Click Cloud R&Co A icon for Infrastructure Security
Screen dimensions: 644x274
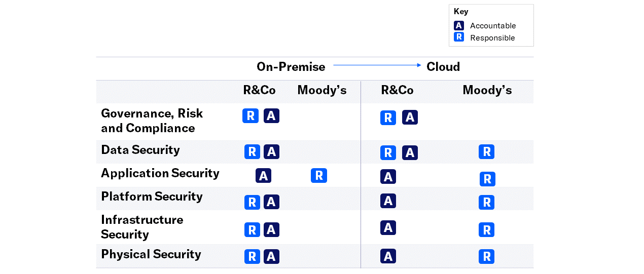pyautogui.click(x=388, y=227)
